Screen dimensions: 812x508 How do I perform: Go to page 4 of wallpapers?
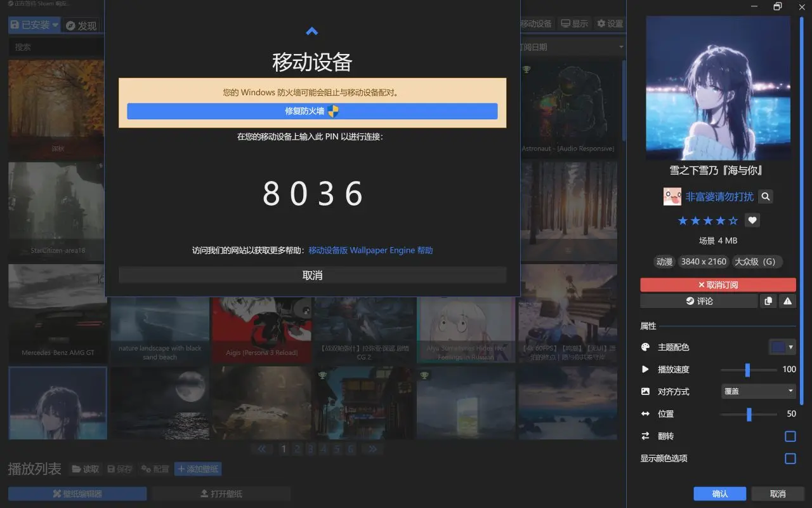324,449
